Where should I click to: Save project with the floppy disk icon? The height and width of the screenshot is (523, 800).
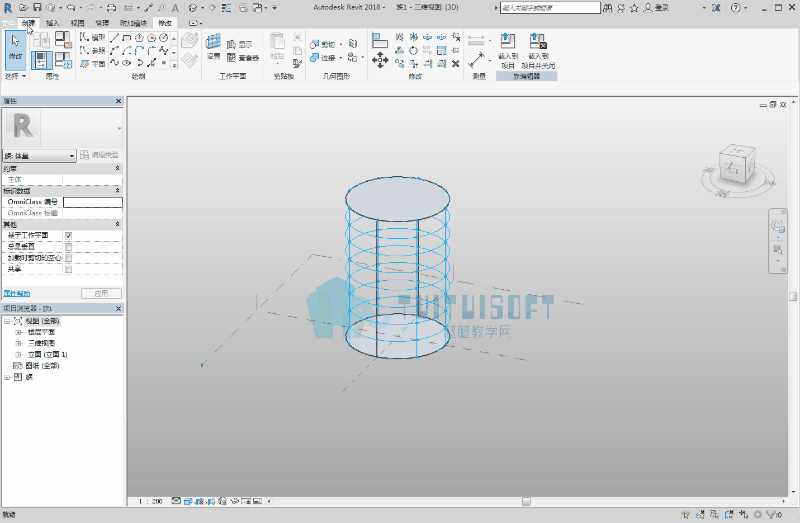click(37, 8)
